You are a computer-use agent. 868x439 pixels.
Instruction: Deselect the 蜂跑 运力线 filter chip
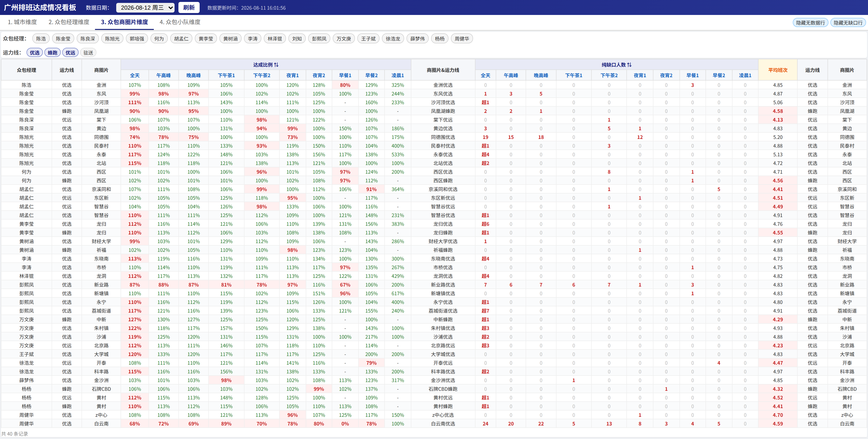tap(52, 53)
